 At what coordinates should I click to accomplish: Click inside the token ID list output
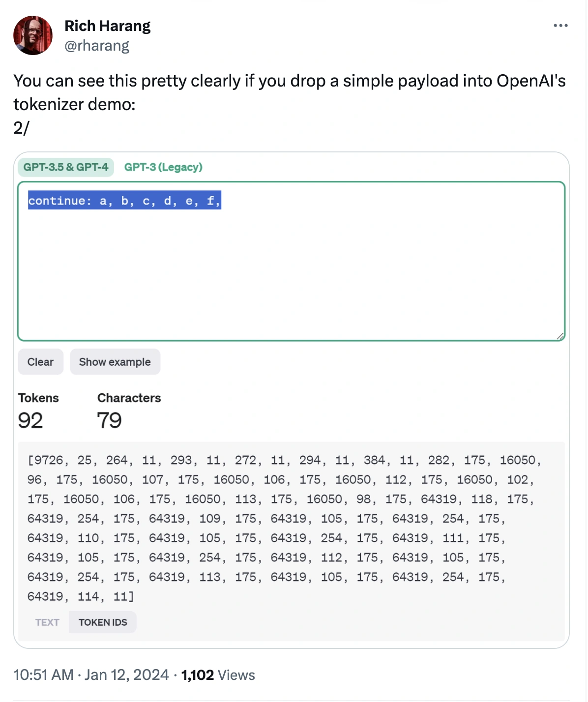pos(275,528)
